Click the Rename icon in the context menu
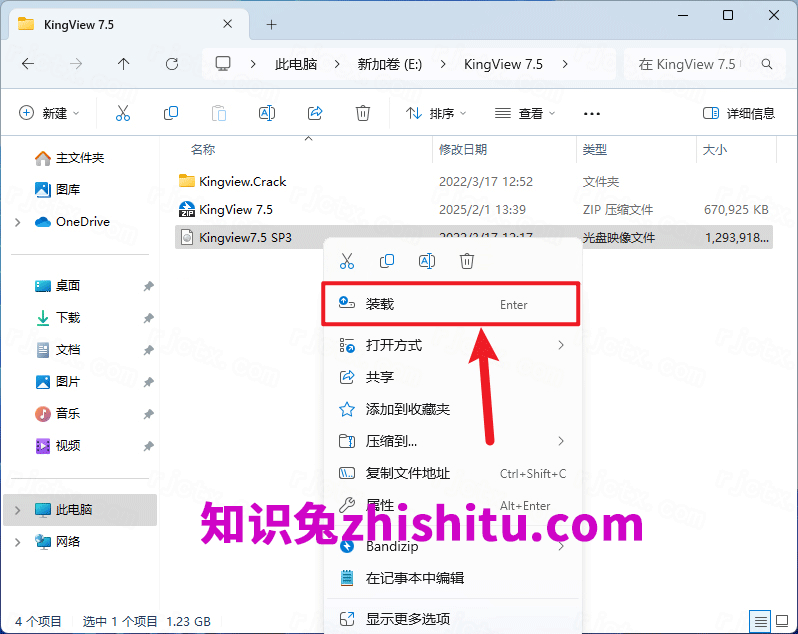The width and height of the screenshot is (798, 634). 426,261
